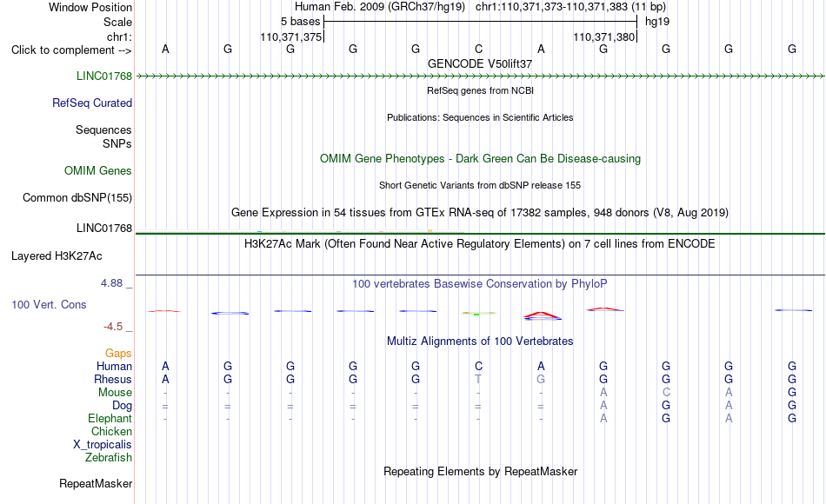Click the Scale label
Viewport: 826px width, 504px height.
pyautogui.click(x=118, y=22)
